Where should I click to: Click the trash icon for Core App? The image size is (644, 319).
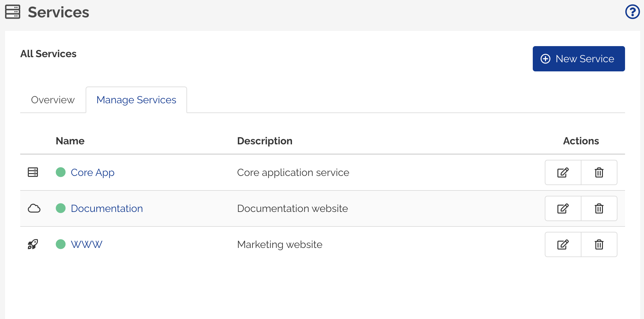point(599,172)
